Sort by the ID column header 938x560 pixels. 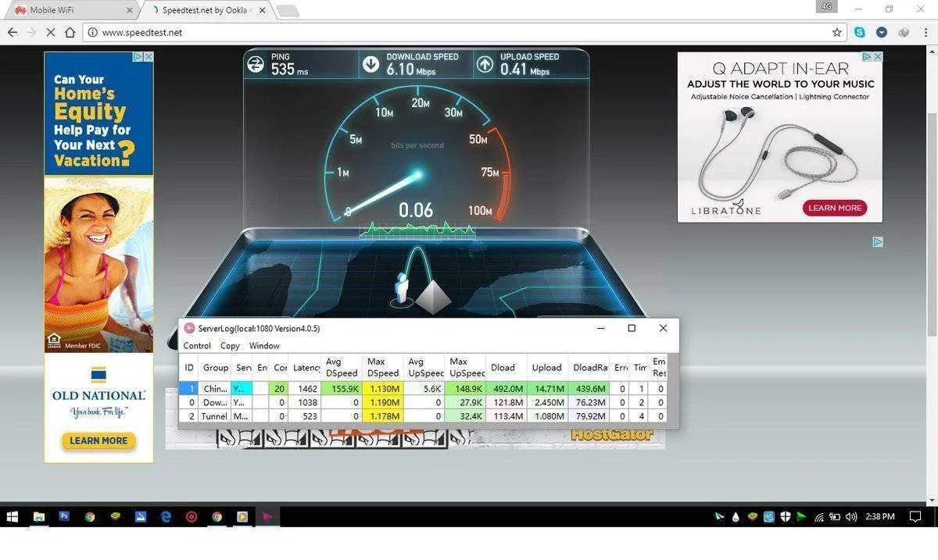(189, 367)
